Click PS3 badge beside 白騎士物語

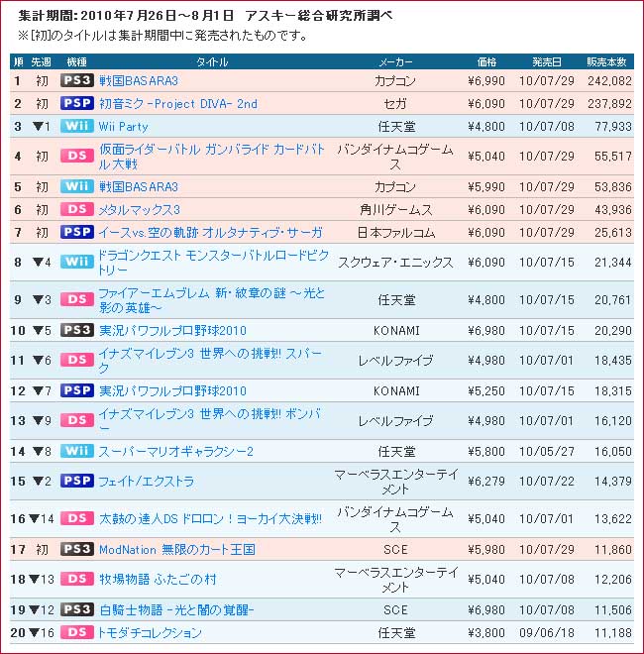coord(76,609)
